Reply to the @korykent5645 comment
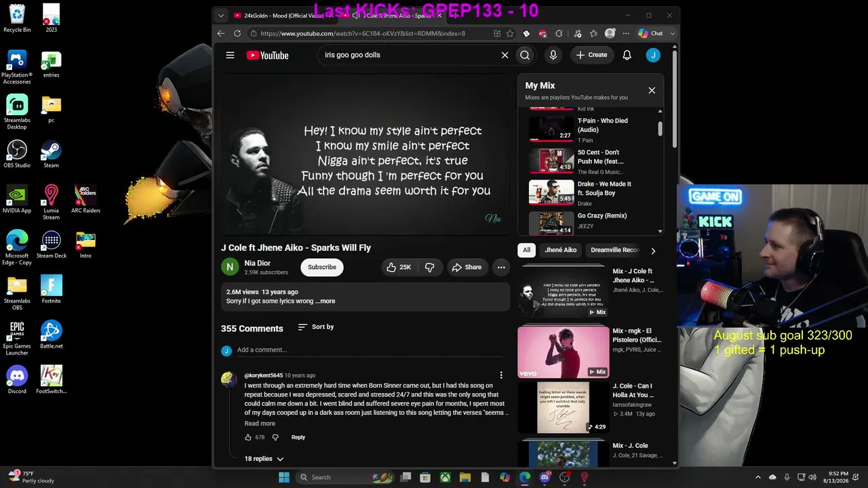Image resolution: width=868 pixels, height=488 pixels. [x=298, y=437]
